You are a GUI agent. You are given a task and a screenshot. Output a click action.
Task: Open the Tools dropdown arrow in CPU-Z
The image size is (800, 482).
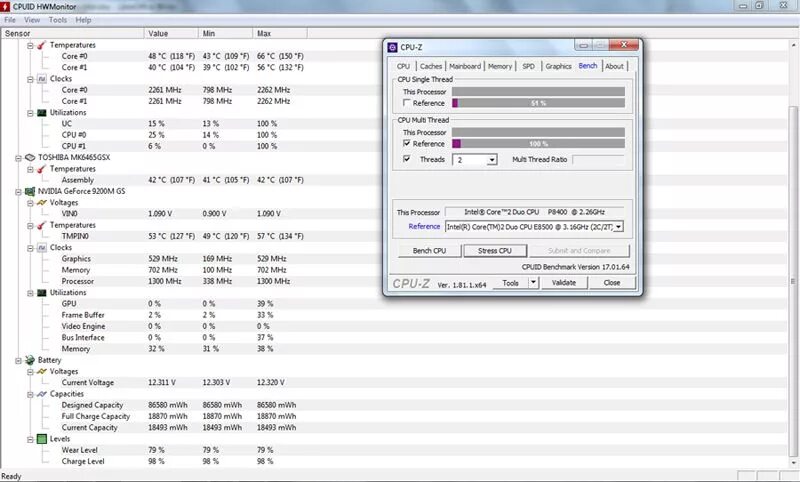coord(533,283)
